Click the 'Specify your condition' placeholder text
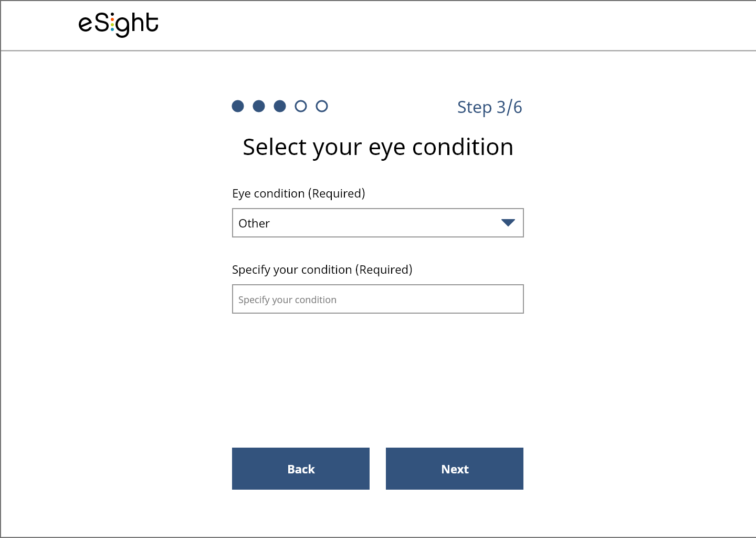 [287, 300]
